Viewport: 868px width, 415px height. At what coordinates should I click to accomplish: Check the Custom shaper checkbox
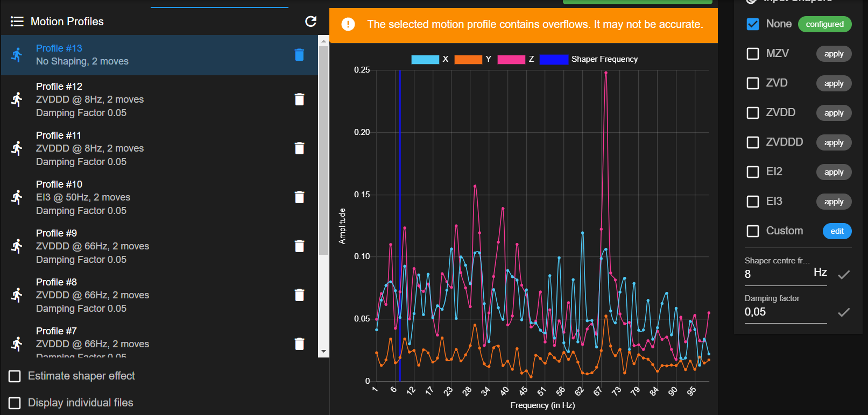click(x=753, y=231)
